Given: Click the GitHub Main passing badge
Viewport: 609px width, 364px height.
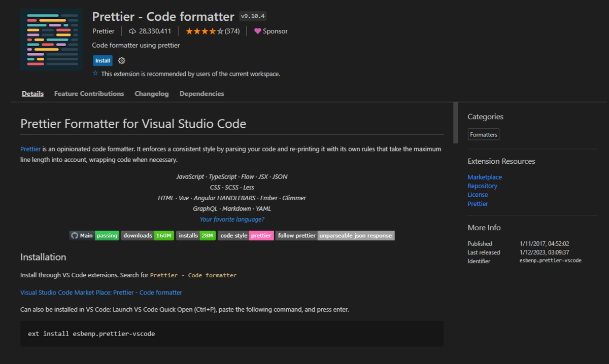Looking at the screenshot, I should [94, 235].
